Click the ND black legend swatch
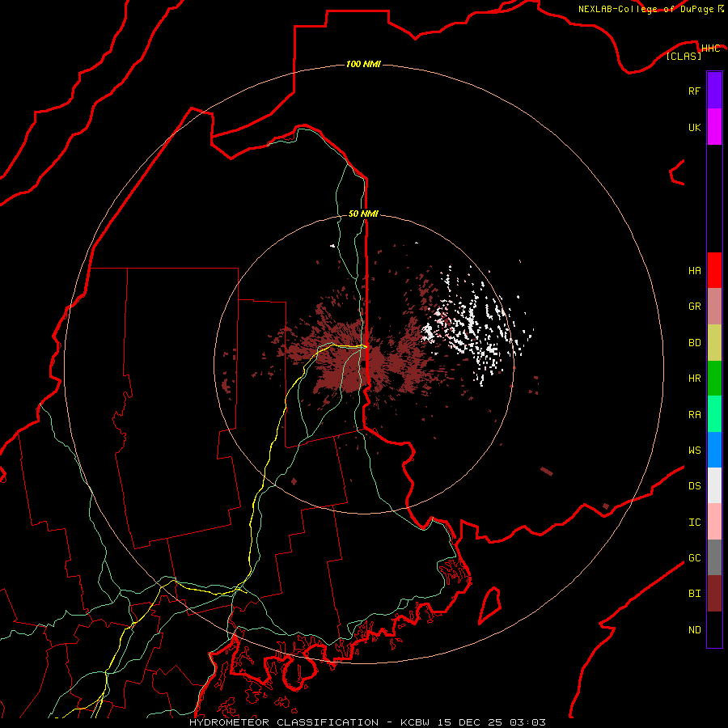Image resolution: width=728 pixels, height=728 pixels. coord(714,629)
